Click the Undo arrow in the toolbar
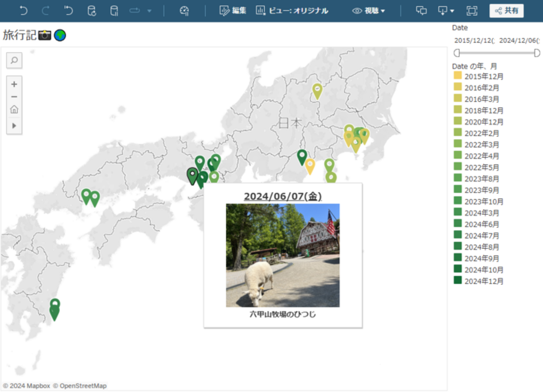Image resolution: width=543 pixels, height=392 pixels. (x=23, y=10)
